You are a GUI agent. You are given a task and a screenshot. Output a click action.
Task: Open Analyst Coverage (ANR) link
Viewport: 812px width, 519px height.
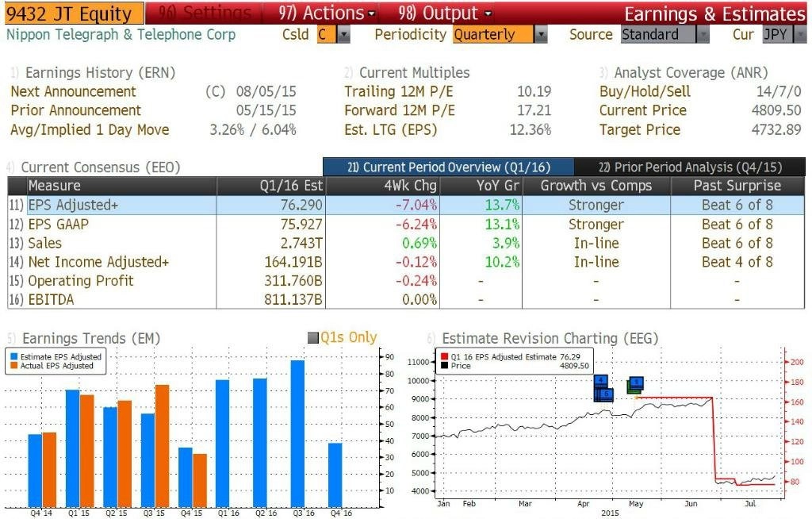coord(691,72)
